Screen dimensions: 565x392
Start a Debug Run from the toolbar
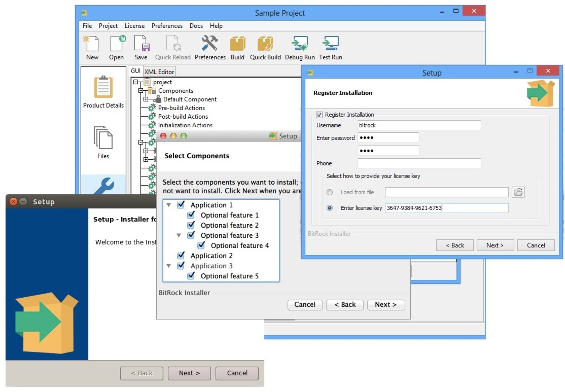click(300, 43)
